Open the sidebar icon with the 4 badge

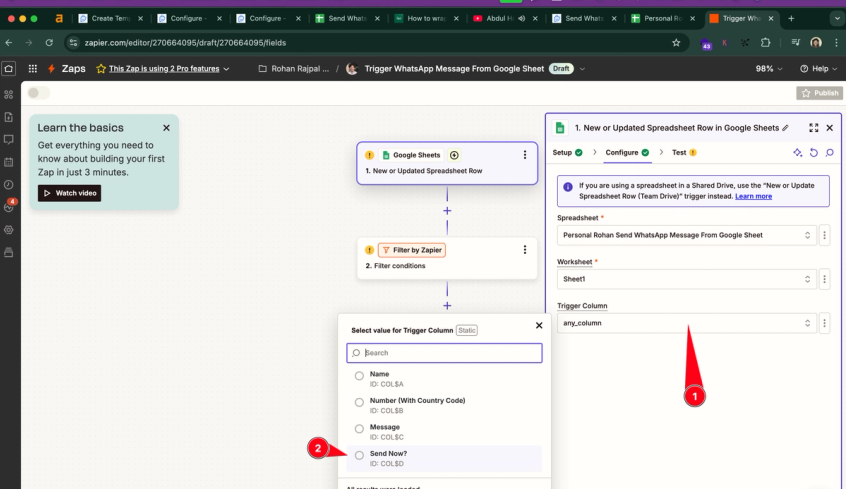click(9, 206)
